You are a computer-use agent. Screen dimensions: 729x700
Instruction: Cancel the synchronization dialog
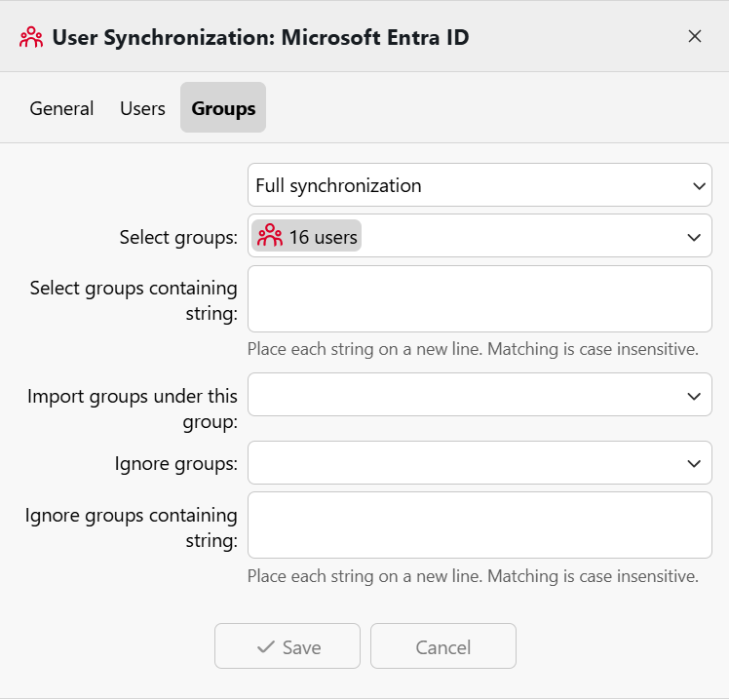(443, 646)
